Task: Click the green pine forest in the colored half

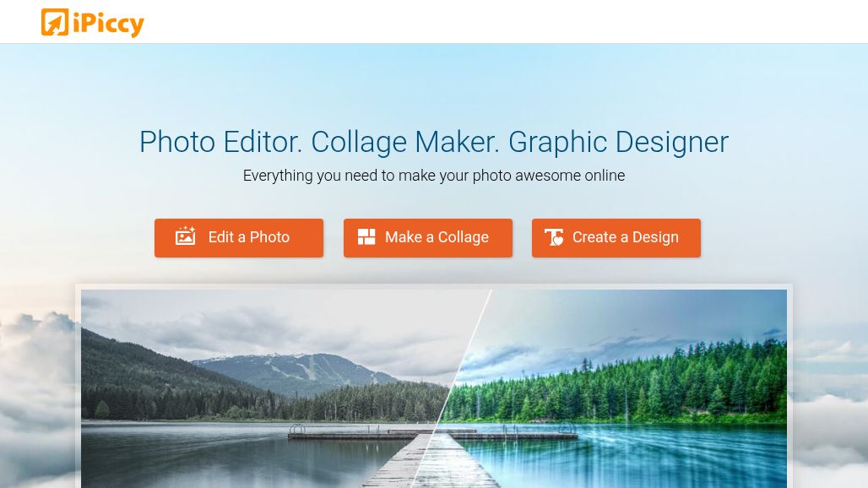Action: point(620,388)
